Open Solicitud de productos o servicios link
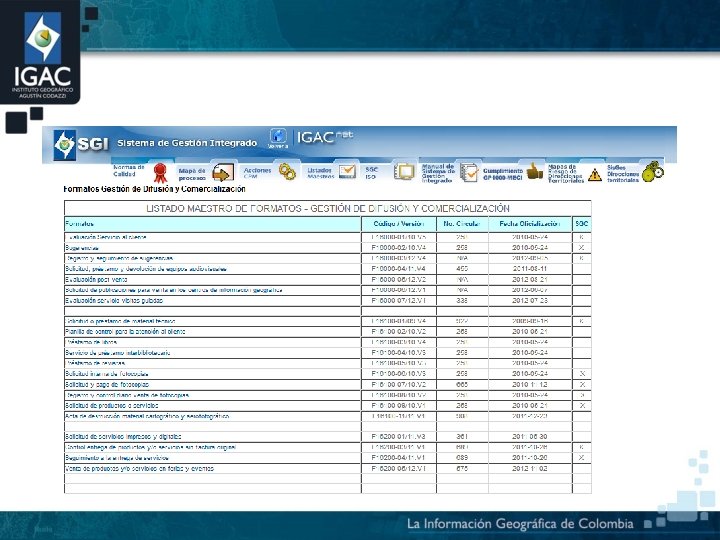Viewport: 720px width, 540px height. (x=112, y=405)
